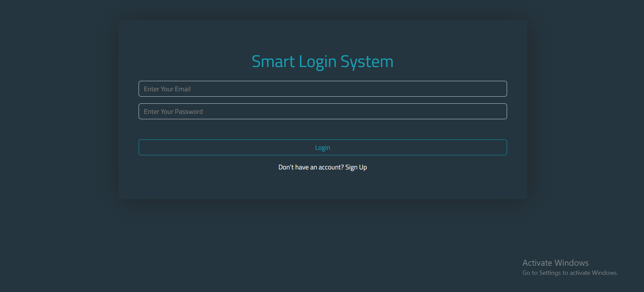Click the word "Login" in the title
644x292 pixels.
coord(318,62)
